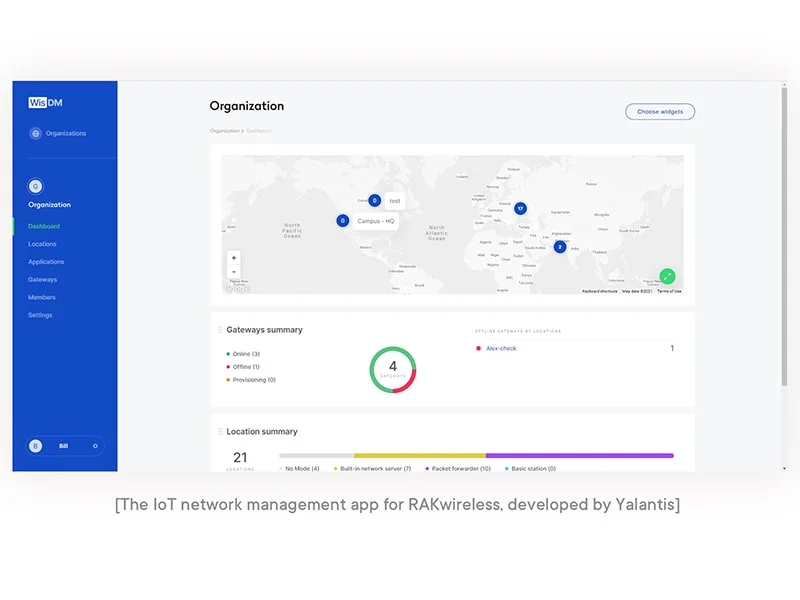Click the Bill user avatar at sidebar bottom

35,446
